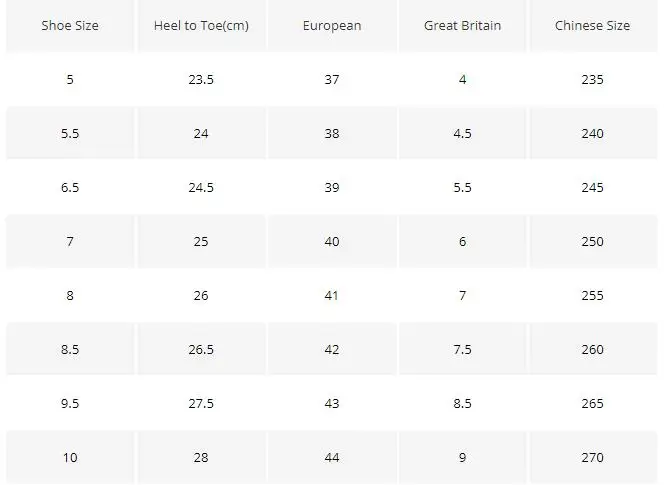Click shoe size 5 cell
Viewport: 664px width, 485px height.
tap(70, 80)
